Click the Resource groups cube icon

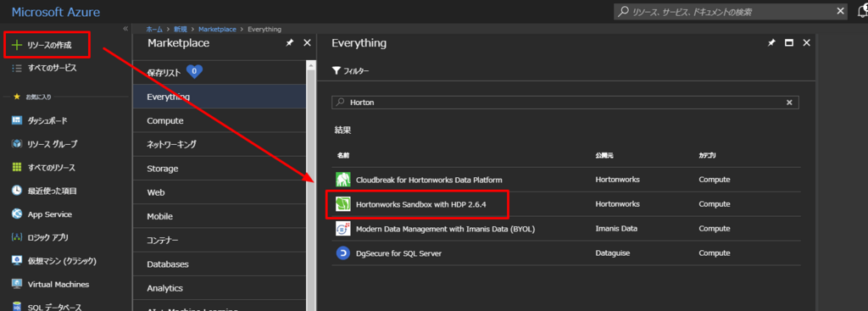pos(17,144)
